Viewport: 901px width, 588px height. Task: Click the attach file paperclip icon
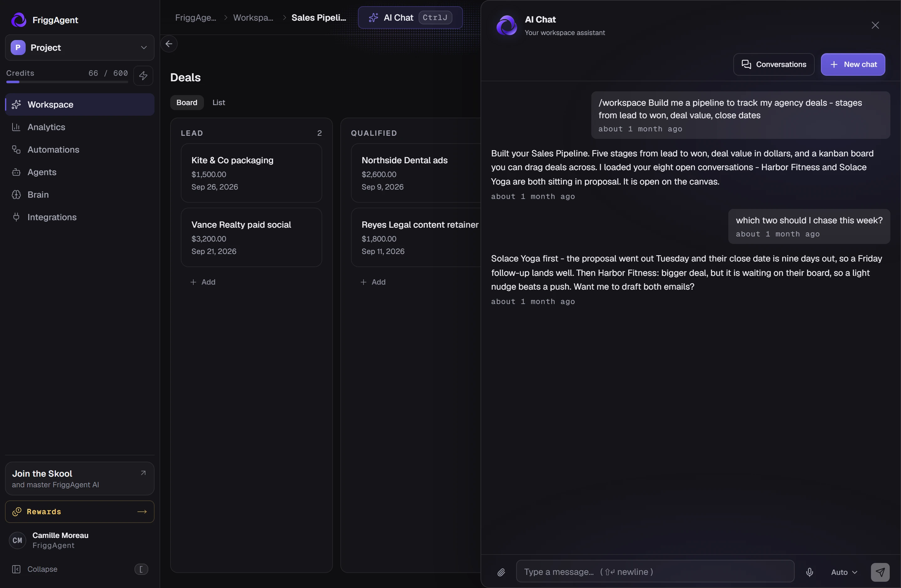(x=501, y=572)
